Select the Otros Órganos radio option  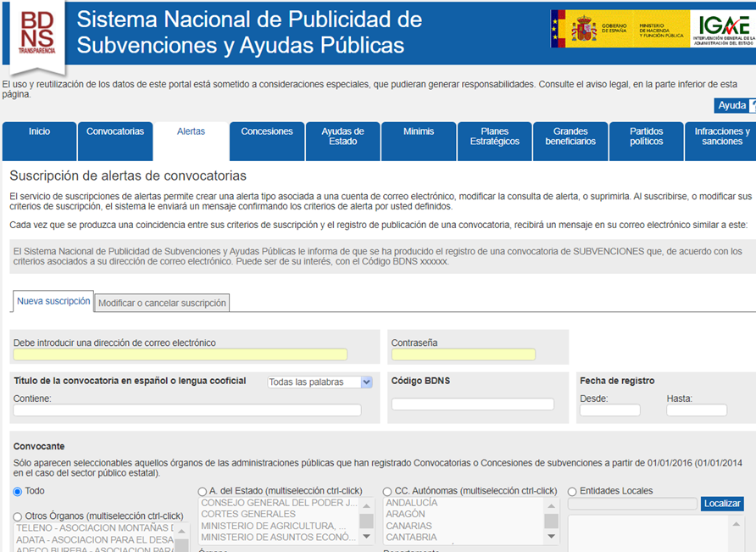tap(18, 516)
